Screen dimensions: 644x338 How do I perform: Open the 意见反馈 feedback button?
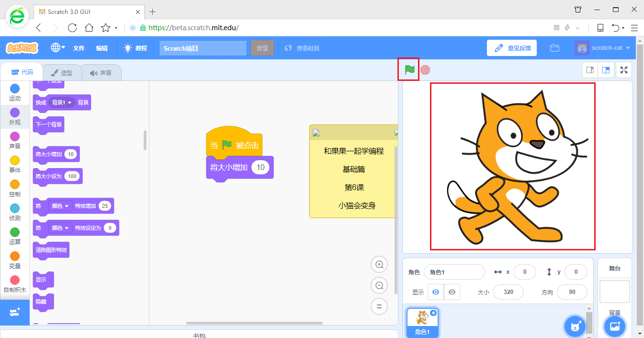512,48
